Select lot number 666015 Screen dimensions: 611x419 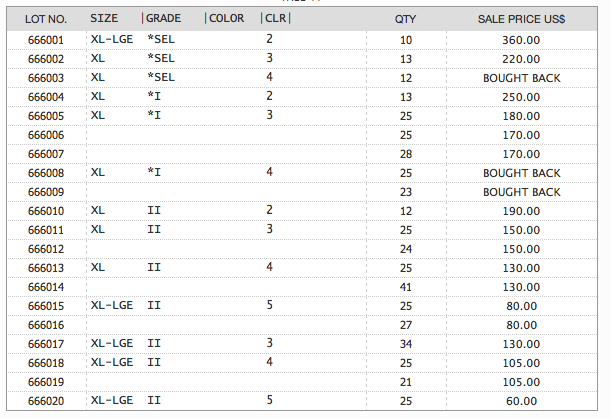point(46,306)
